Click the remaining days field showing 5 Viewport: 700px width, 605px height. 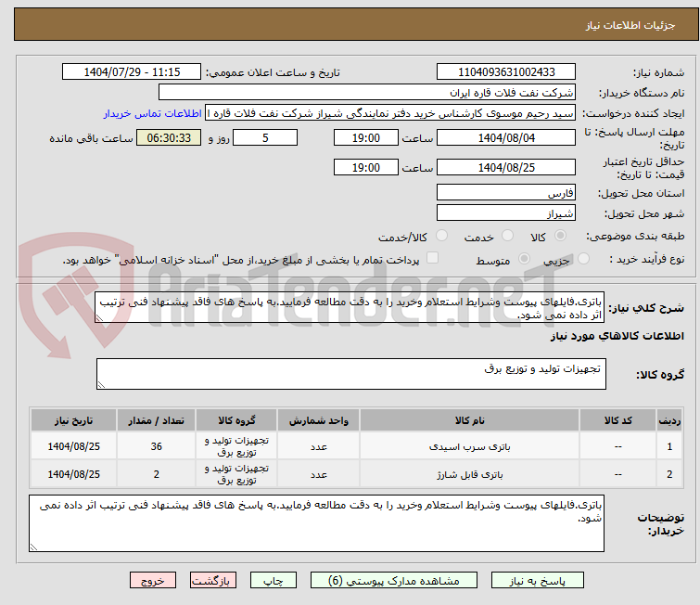(x=265, y=137)
